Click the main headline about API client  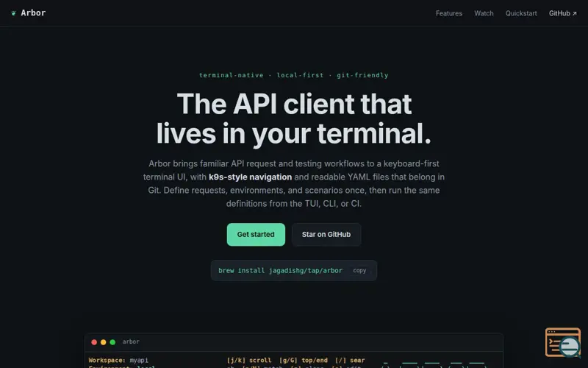294,118
